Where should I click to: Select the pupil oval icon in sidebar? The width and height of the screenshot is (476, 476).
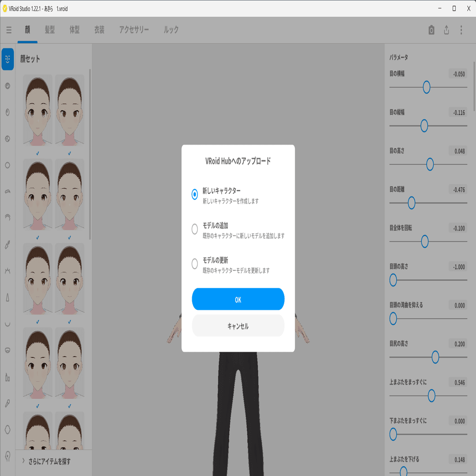pos(7,112)
